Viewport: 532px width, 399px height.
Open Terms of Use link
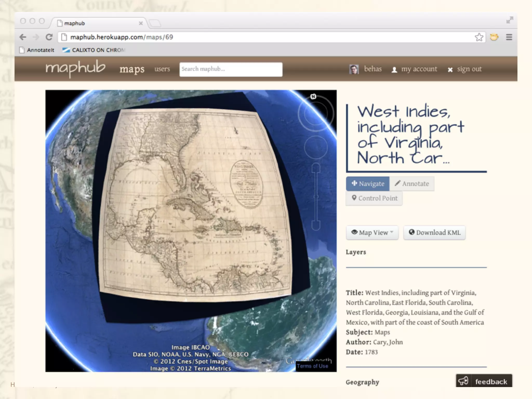point(312,366)
